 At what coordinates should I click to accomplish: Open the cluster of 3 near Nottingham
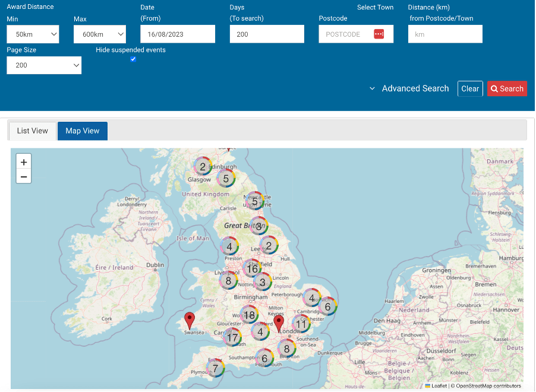[x=263, y=282]
